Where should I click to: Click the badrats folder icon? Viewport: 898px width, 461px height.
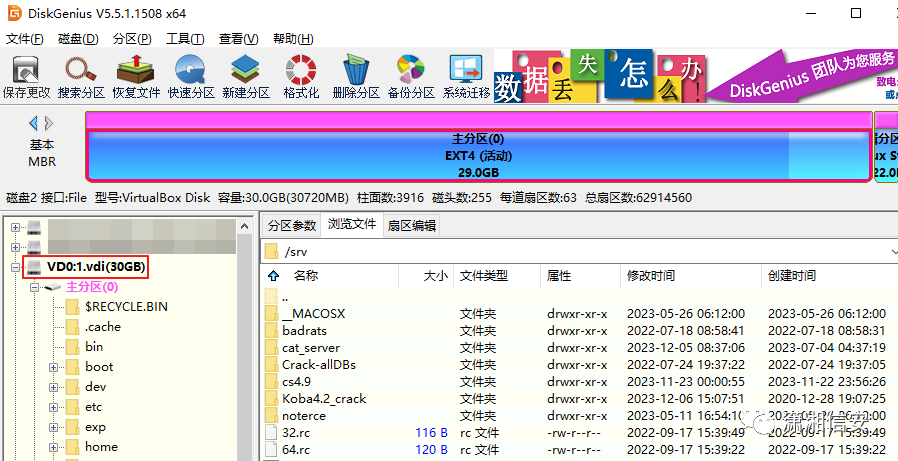point(271,330)
